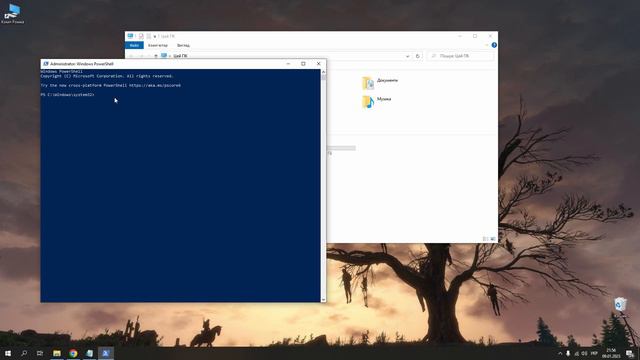Open the notification center
This screenshot has height=360, width=640.
tap(630, 353)
